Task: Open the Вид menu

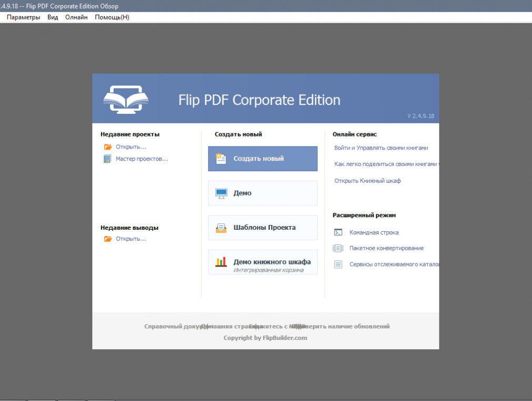Action: click(x=53, y=17)
